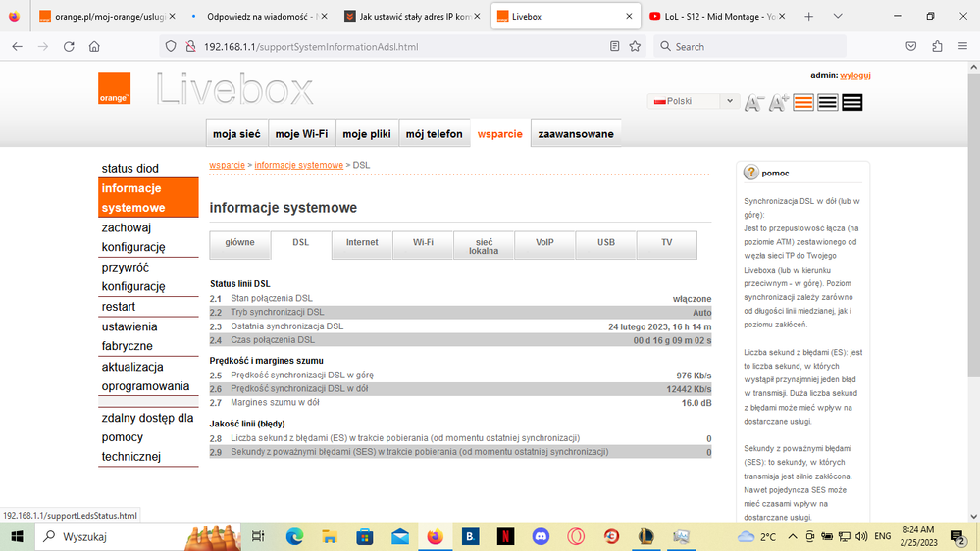
Task: Reload the page
Action: pyautogui.click(x=69, y=46)
